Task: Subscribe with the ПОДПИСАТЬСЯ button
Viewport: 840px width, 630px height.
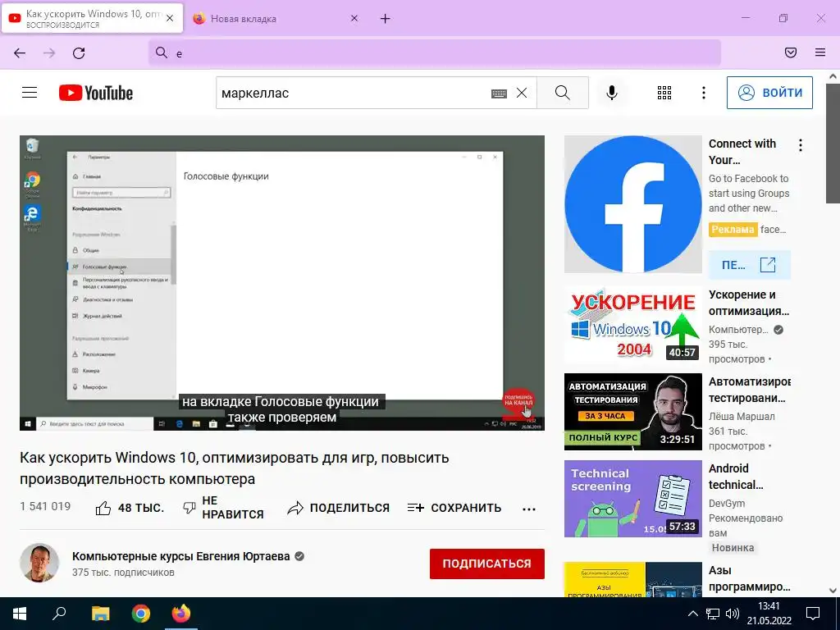Action: pos(487,564)
